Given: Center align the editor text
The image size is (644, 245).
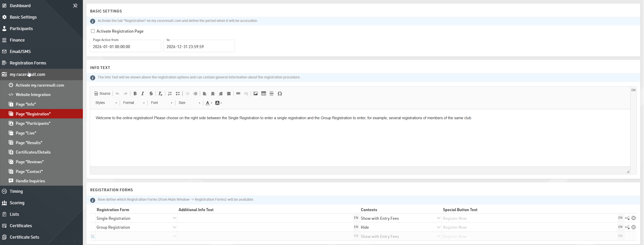Looking at the screenshot, I should [x=213, y=93].
